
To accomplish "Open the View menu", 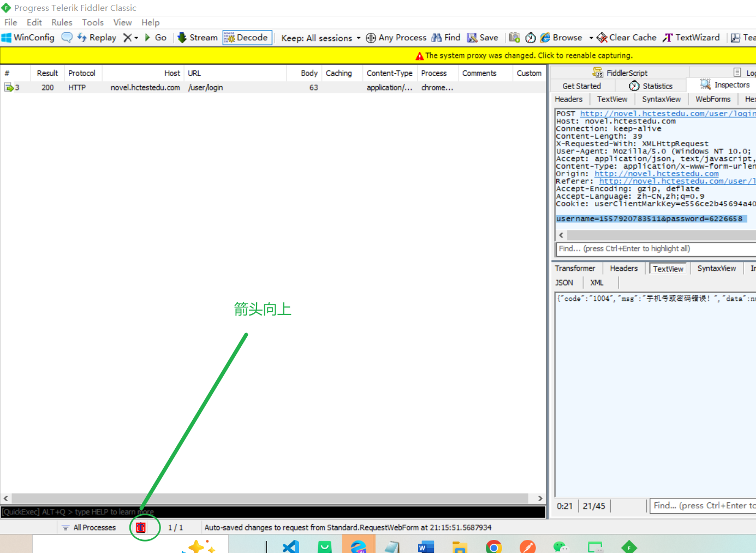I will click(x=122, y=22).
